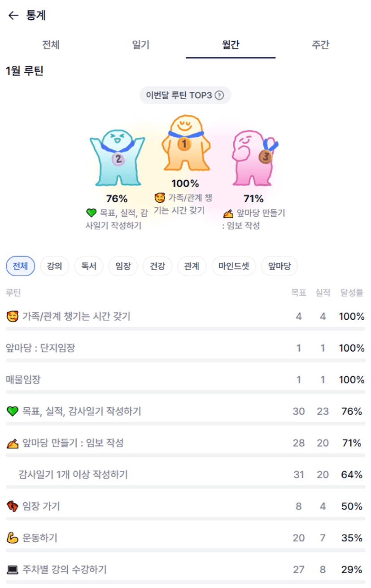The height and width of the screenshot is (588, 371).
Task: Filter routines by 앞마당 chip
Action: point(279,266)
